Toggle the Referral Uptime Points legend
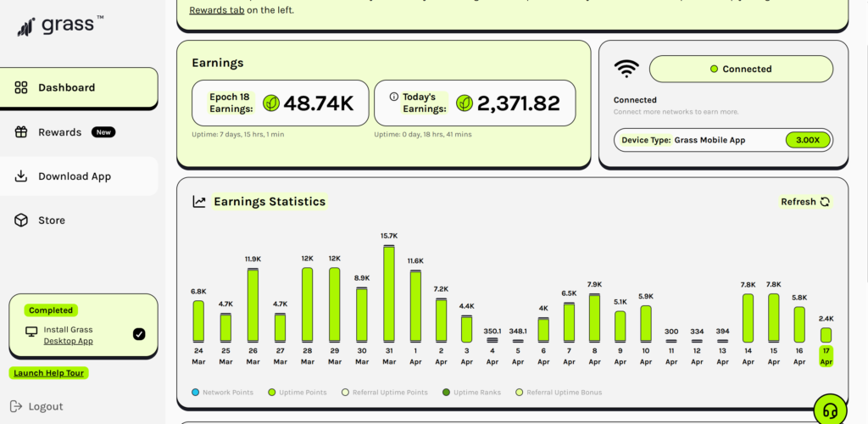Image resolution: width=868 pixels, height=424 pixels. 384,393
